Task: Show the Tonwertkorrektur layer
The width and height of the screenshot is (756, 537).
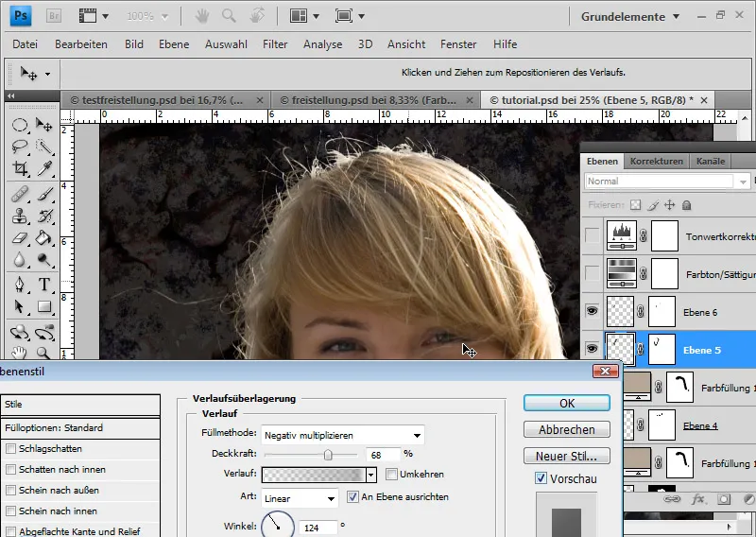Action: tap(593, 236)
